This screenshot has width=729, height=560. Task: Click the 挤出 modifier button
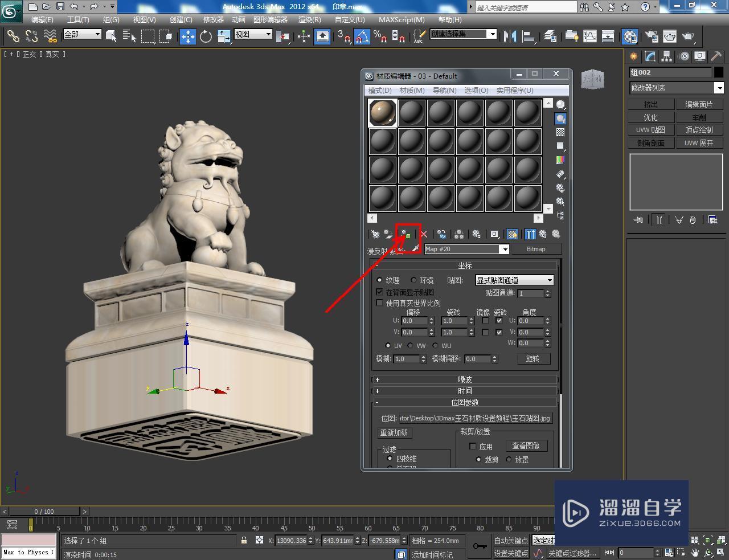tap(651, 104)
